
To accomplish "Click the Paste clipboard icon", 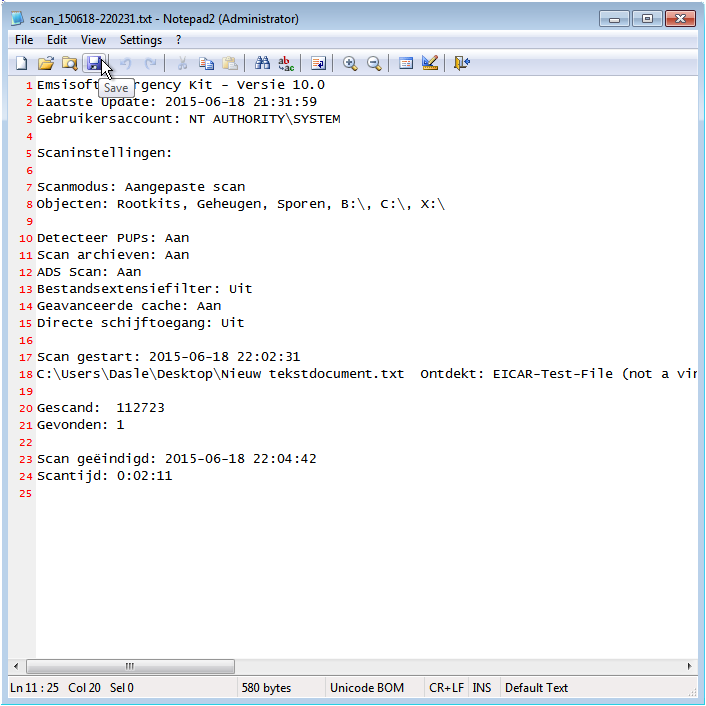I will click(x=230, y=63).
